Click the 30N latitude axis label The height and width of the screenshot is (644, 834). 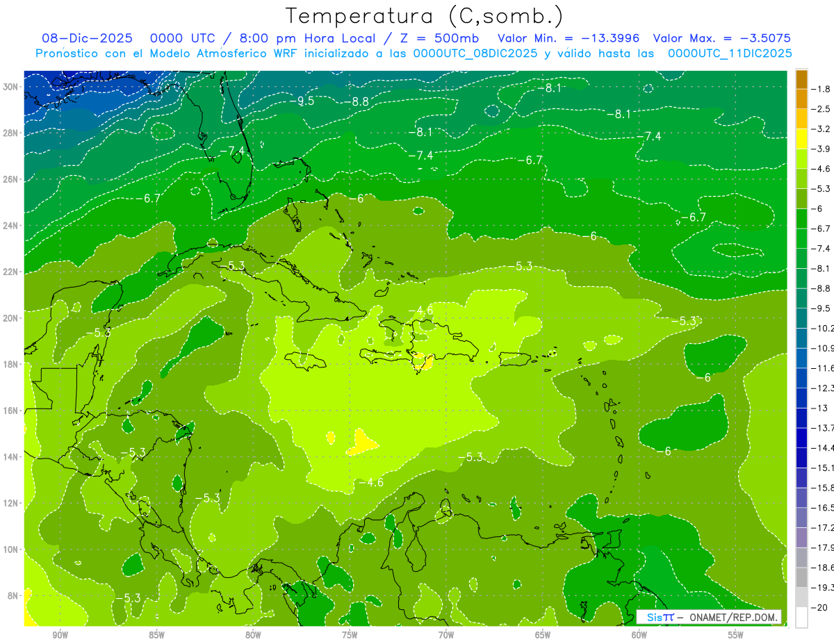pos(10,87)
